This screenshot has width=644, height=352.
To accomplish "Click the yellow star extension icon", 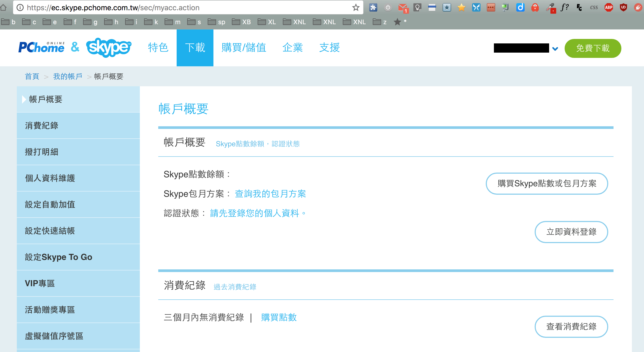I will pyautogui.click(x=461, y=8).
